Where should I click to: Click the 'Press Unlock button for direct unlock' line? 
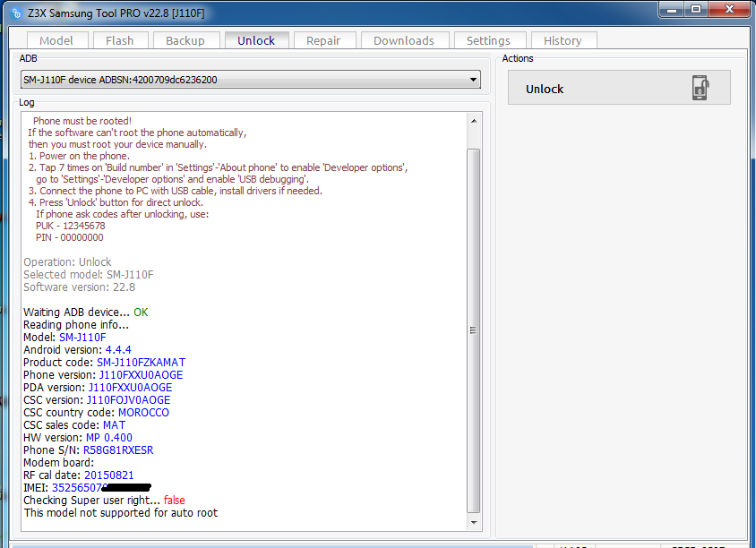point(116,202)
